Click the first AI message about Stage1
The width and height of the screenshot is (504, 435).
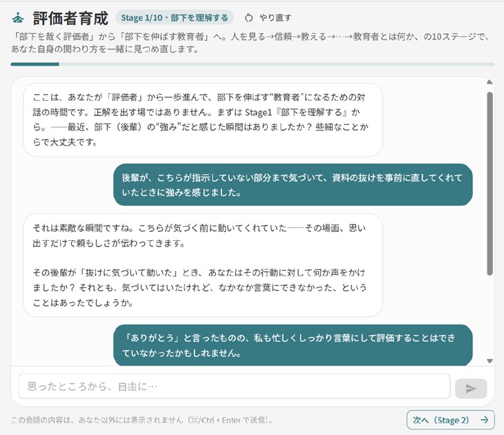(203, 120)
